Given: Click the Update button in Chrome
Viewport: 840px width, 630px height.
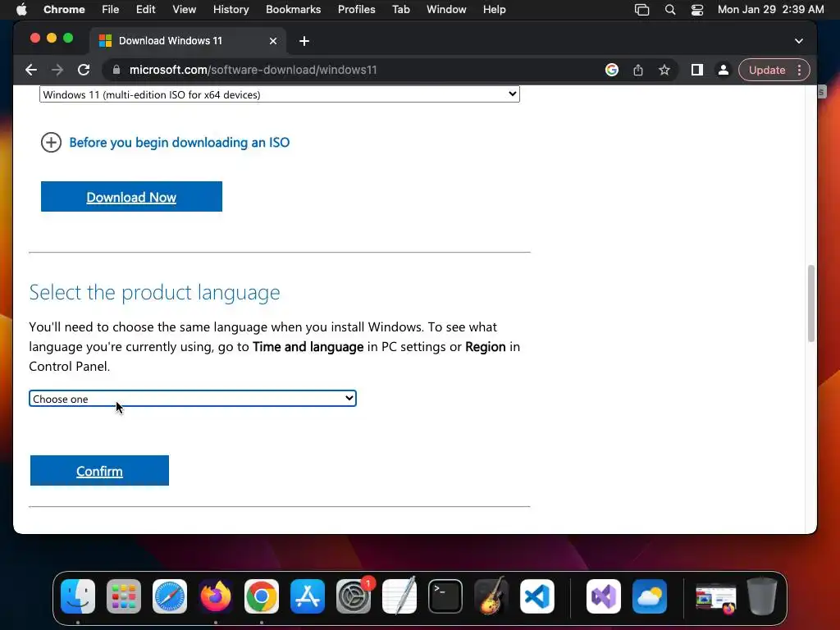Looking at the screenshot, I should pos(767,71).
